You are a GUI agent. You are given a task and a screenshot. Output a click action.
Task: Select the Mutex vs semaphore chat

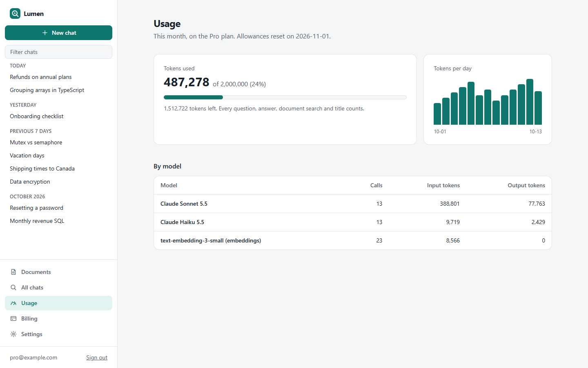click(x=58, y=142)
